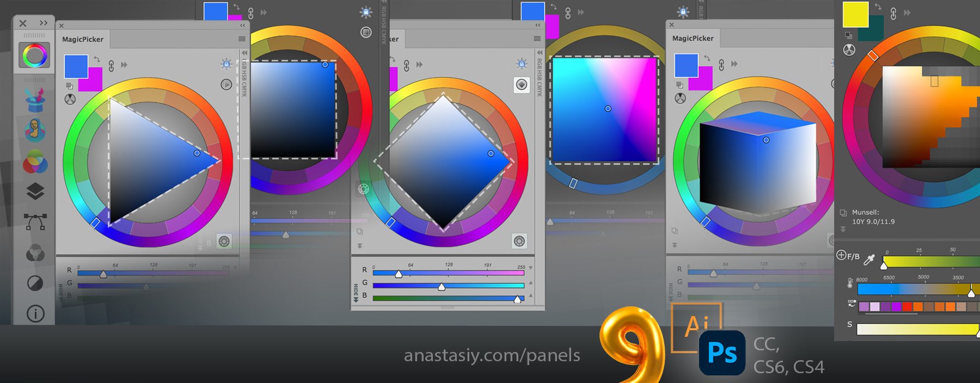Select the bezier path curve icon
The height and width of the screenshot is (383, 980).
35,222
